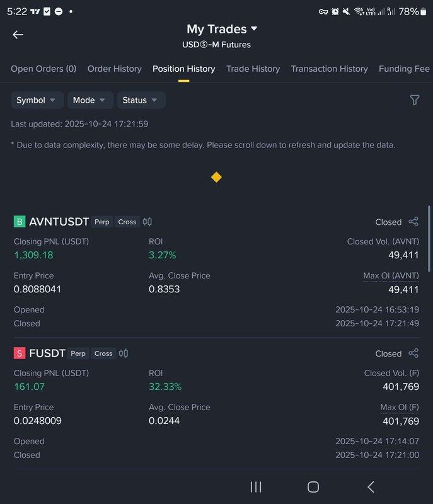Image resolution: width=433 pixels, height=504 pixels.
Task: Tap the Max OI (AVNT) label
Action: click(391, 276)
